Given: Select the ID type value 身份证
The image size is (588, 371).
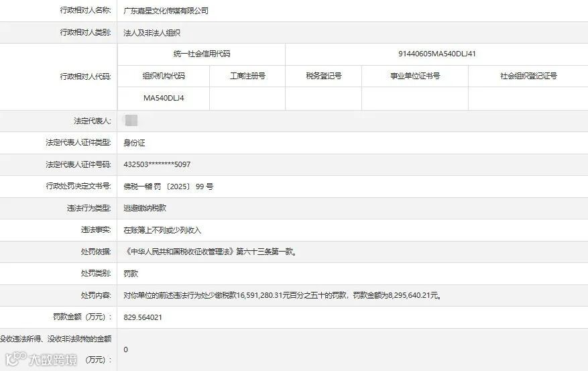Looking at the screenshot, I should pyautogui.click(x=134, y=143).
